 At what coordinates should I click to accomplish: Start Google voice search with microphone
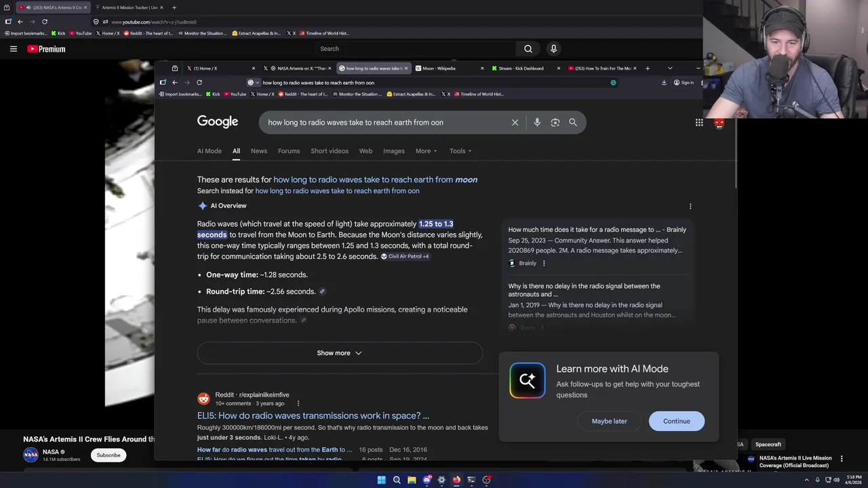coord(537,123)
